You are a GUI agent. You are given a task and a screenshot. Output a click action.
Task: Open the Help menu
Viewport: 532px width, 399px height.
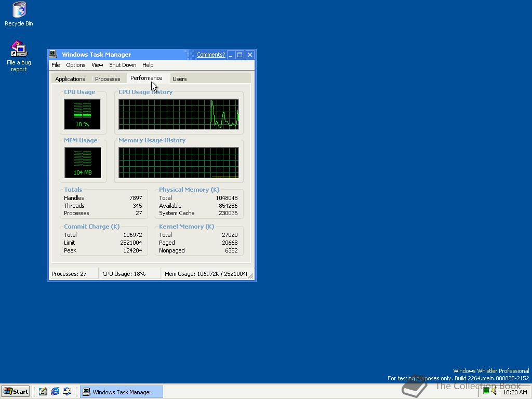click(148, 65)
